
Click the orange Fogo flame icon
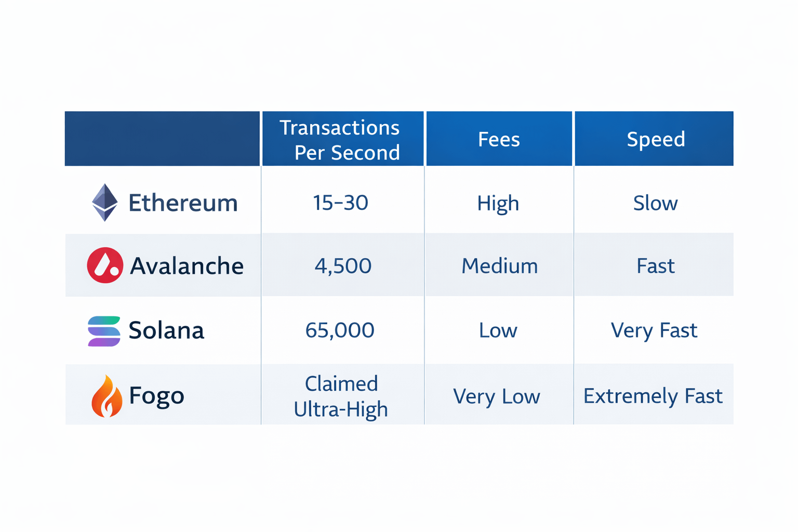pos(106,396)
